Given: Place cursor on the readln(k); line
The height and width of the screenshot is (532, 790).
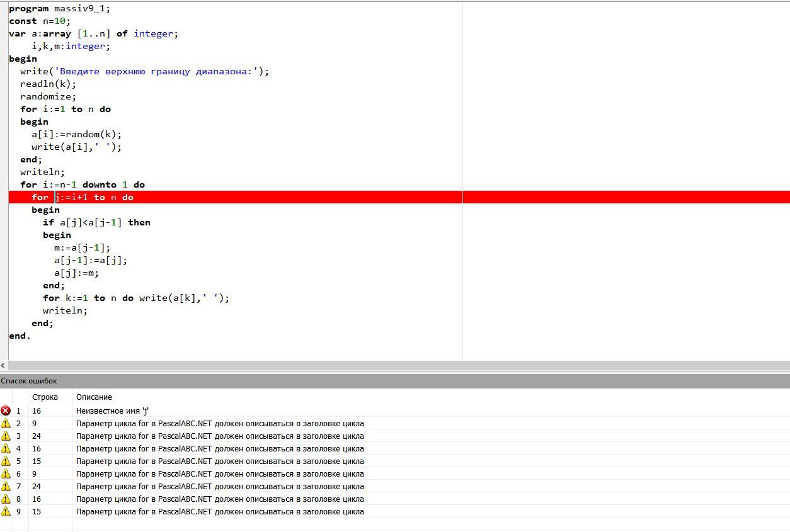Looking at the screenshot, I should pos(48,84).
